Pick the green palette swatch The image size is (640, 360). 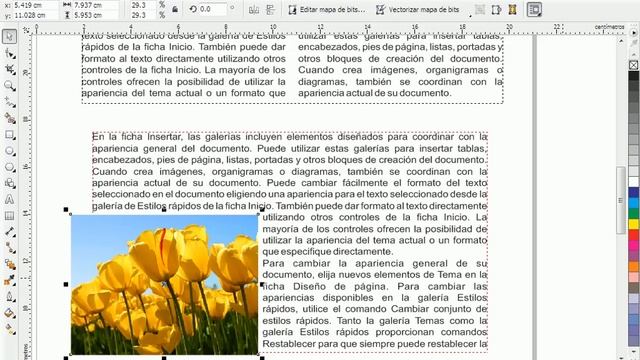click(x=633, y=213)
